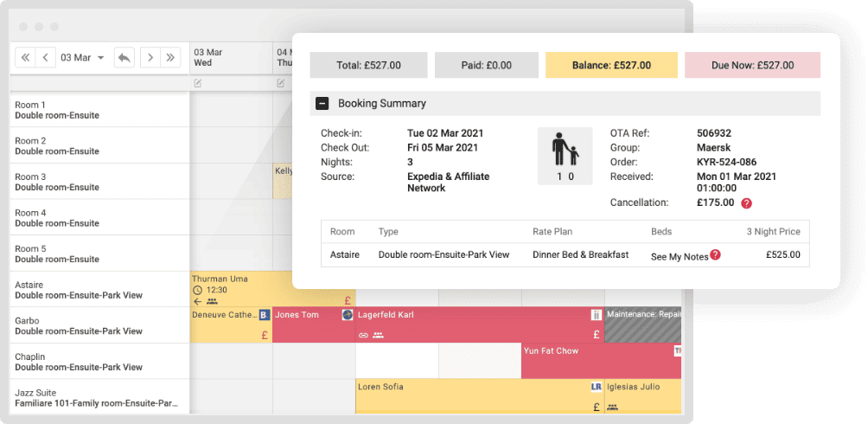The height and width of the screenshot is (424, 868).
Task: Select the Jazz Suite room row label
Action: click(99, 397)
